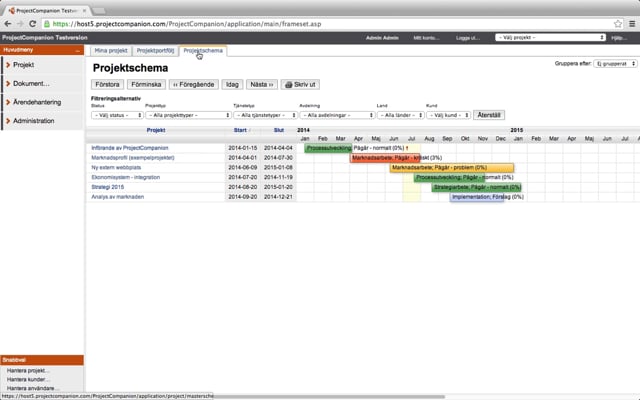Open Mitt konto... in the top bar
640x400 pixels.
(x=426, y=38)
